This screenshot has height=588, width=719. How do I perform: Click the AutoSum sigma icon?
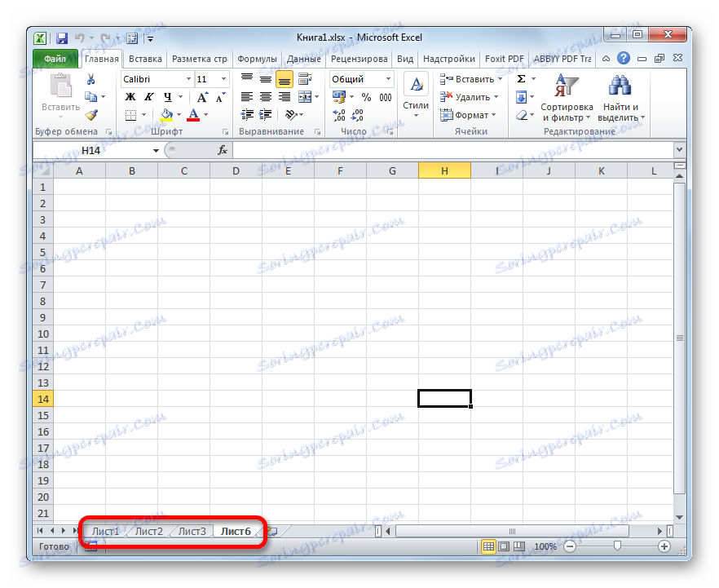(522, 79)
